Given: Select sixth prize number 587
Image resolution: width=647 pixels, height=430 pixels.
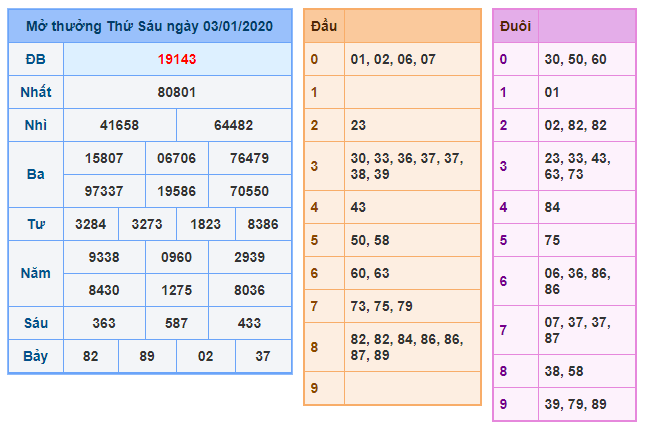Looking at the screenshot, I should (176, 323).
